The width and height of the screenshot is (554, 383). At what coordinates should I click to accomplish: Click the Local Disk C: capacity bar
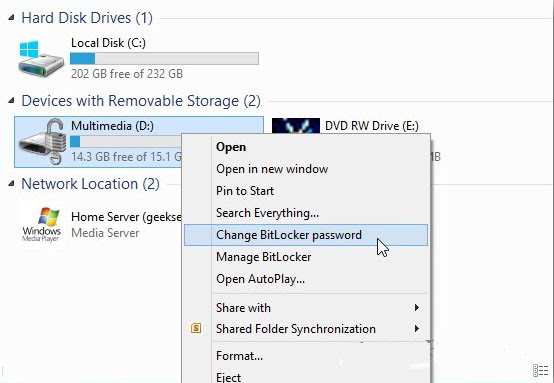[164, 59]
